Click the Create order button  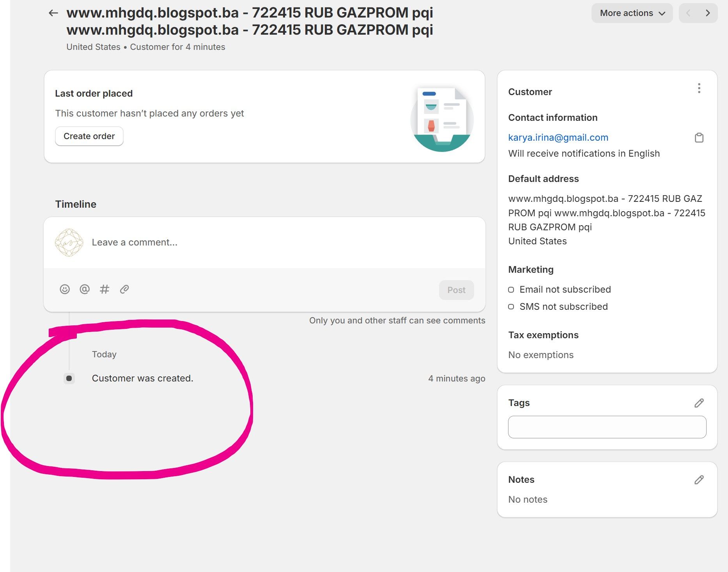pyautogui.click(x=89, y=136)
